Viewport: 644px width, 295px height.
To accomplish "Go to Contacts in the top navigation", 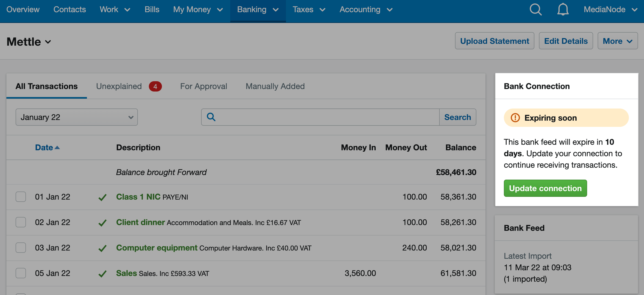I will click(69, 9).
